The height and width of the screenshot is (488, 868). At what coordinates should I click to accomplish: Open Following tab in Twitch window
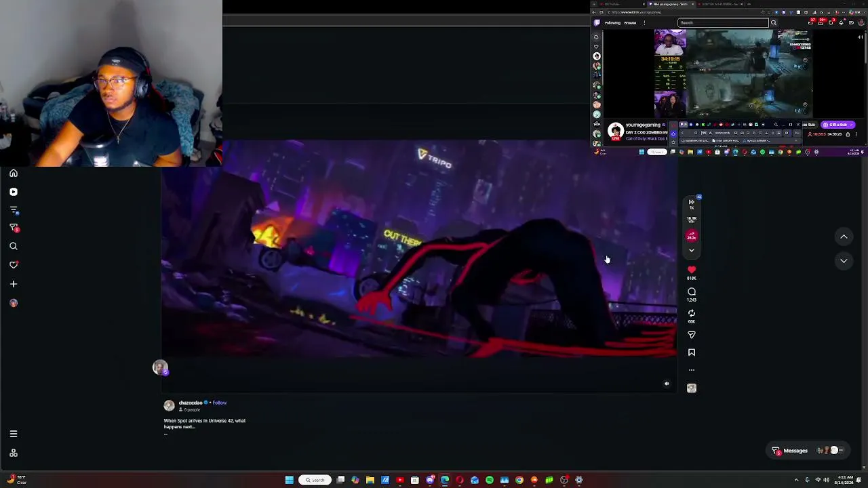click(612, 22)
